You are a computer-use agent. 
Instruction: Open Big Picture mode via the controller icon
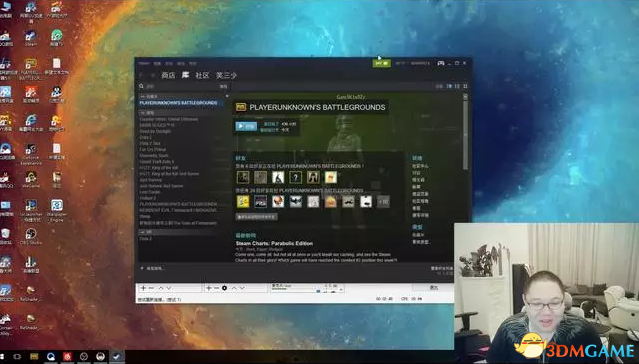(x=441, y=63)
